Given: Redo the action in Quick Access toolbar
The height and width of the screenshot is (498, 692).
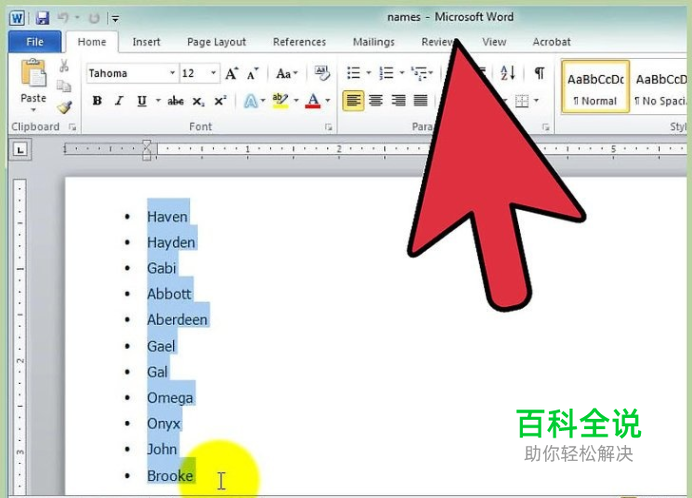Looking at the screenshot, I should coord(94,18).
